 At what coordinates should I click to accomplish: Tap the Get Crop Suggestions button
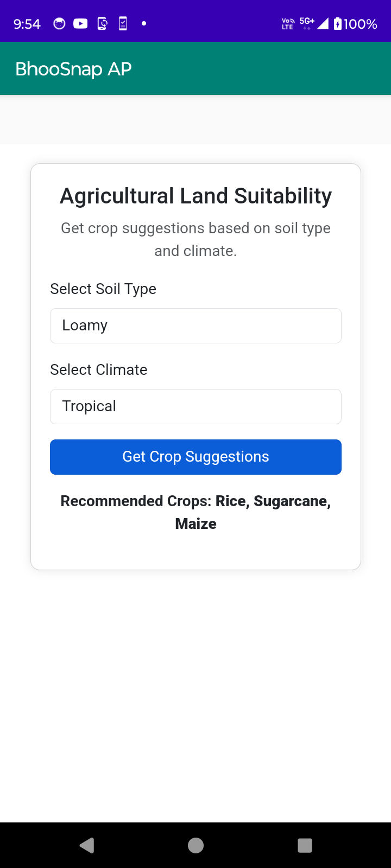[x=195, y=457]
